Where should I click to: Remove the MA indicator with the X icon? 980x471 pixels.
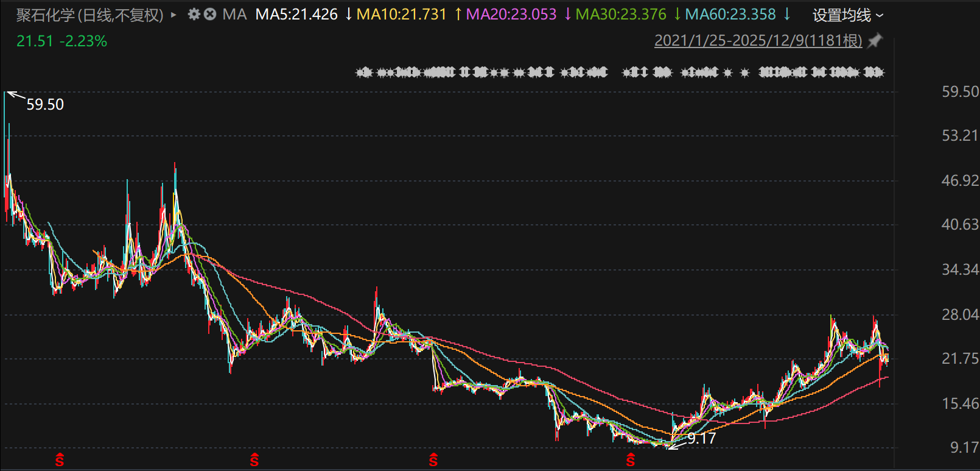(210, 14)
